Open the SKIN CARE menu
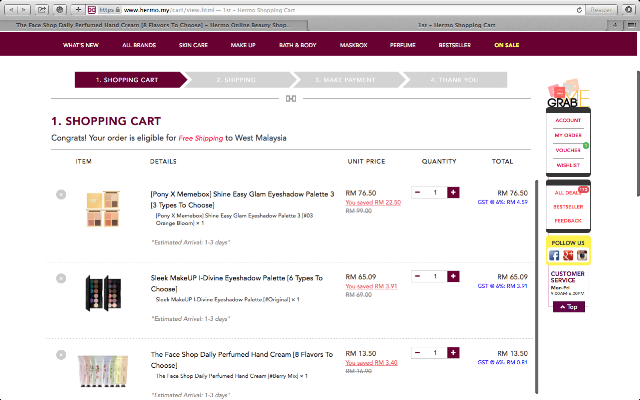The image size is (640, 400). pos(193,45)
